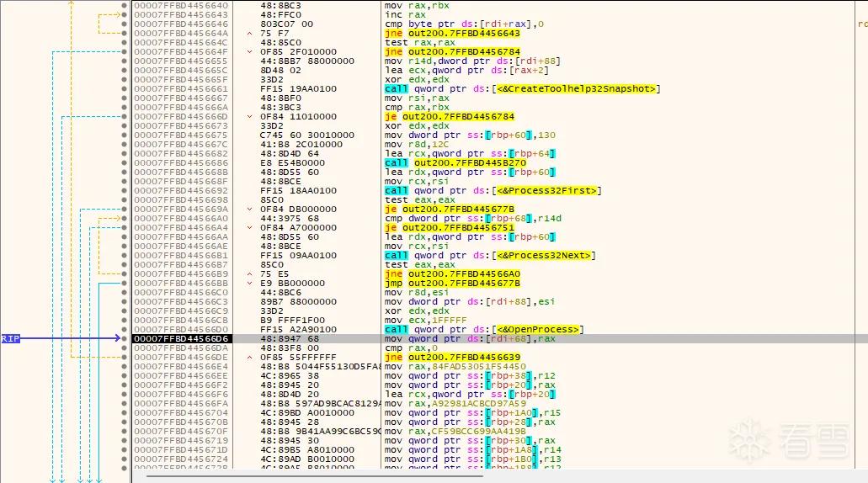Screen dimensions: 868x483
Task: Select the mov r8d,esi instruction
Action: (417, 292)
